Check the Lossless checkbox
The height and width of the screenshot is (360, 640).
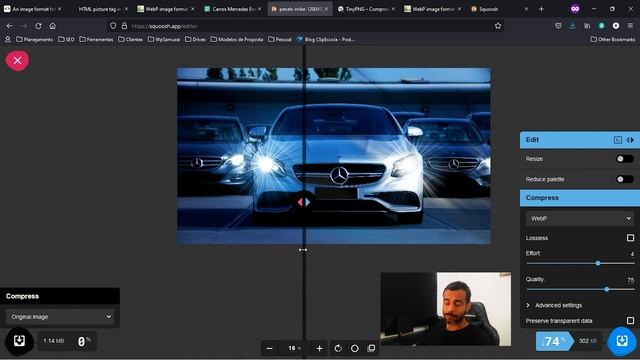(630, 238)
